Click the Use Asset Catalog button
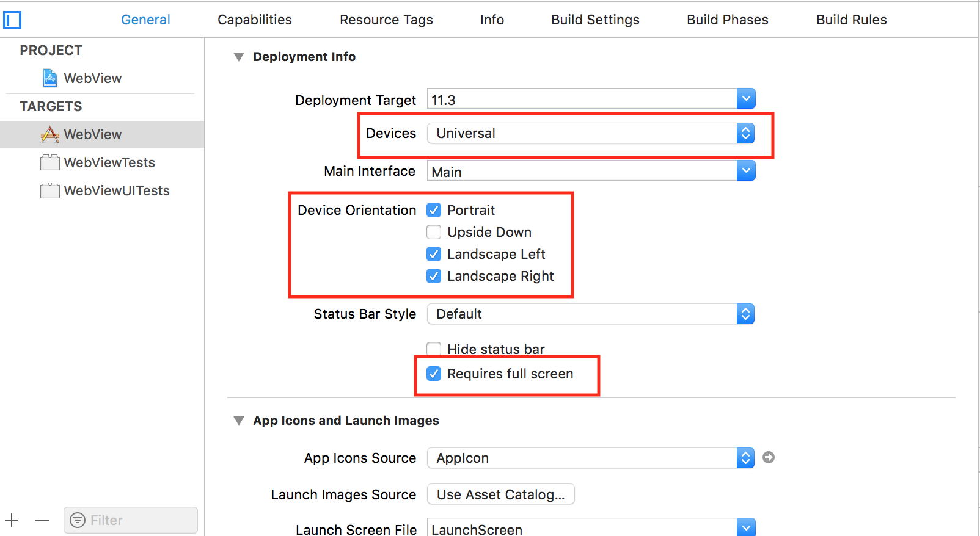Image resolution: width=980 pixels, height=536 pixels. pyautogui.click(x=500, y=494)
